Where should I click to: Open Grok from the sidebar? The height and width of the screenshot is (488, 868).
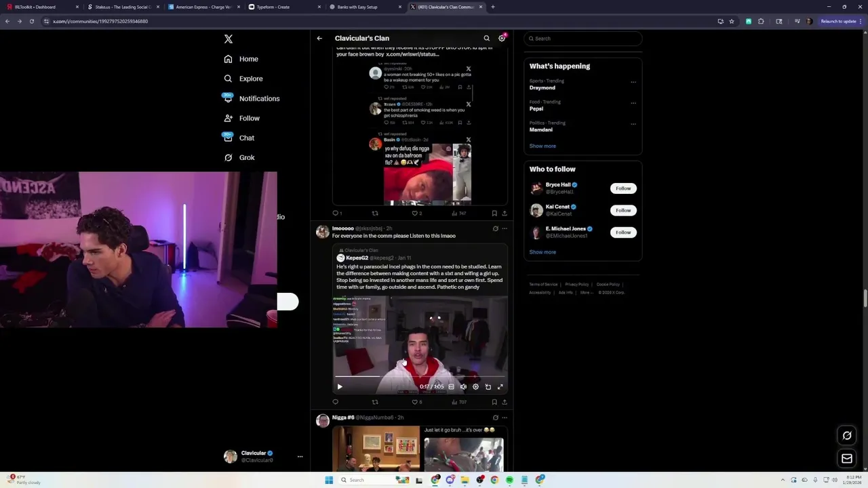click(239, 157)
